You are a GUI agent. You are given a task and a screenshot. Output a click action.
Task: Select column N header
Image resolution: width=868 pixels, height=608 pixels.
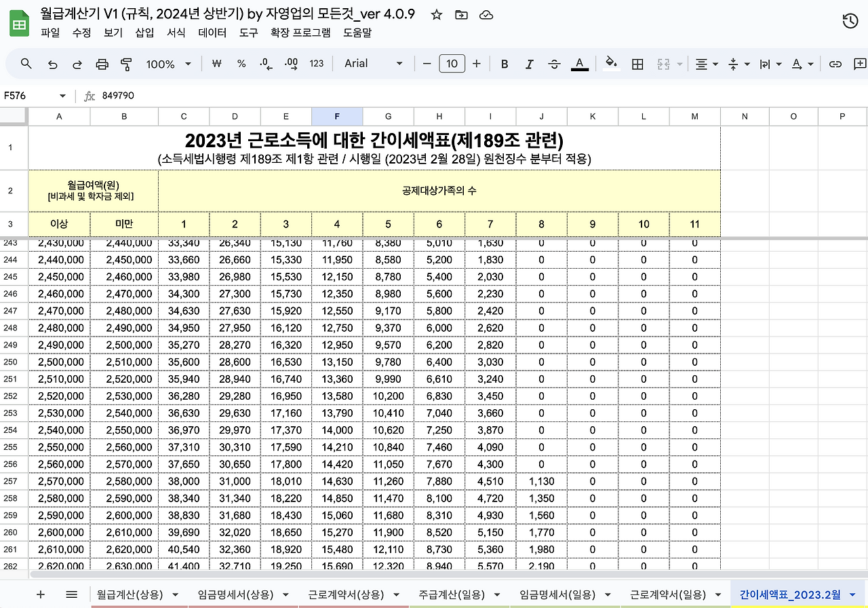coord(745,116)
